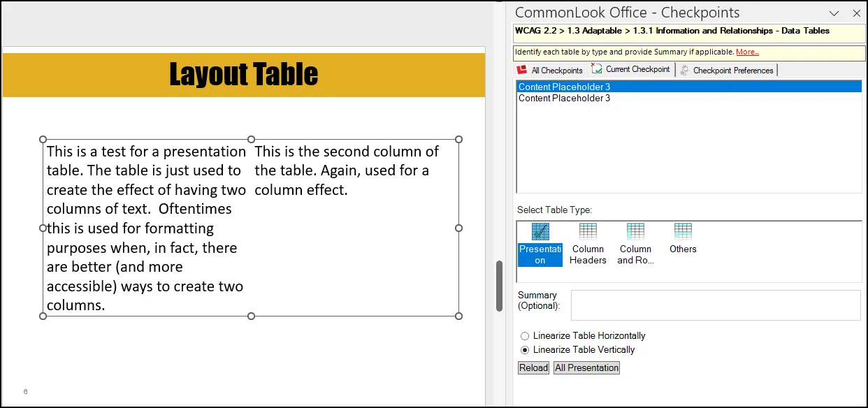Click the Layout Table slide title
Screen dimensions: 868x408
pyautogui.click(x=244, y=74)
